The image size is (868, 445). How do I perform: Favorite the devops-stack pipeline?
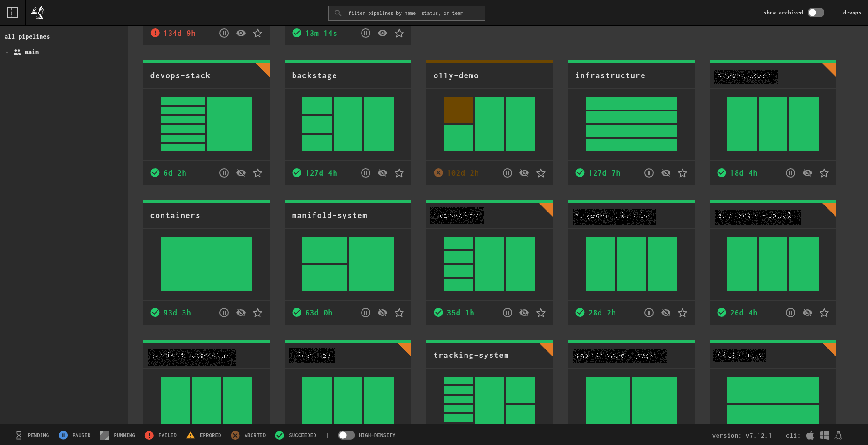coord(258,173)
